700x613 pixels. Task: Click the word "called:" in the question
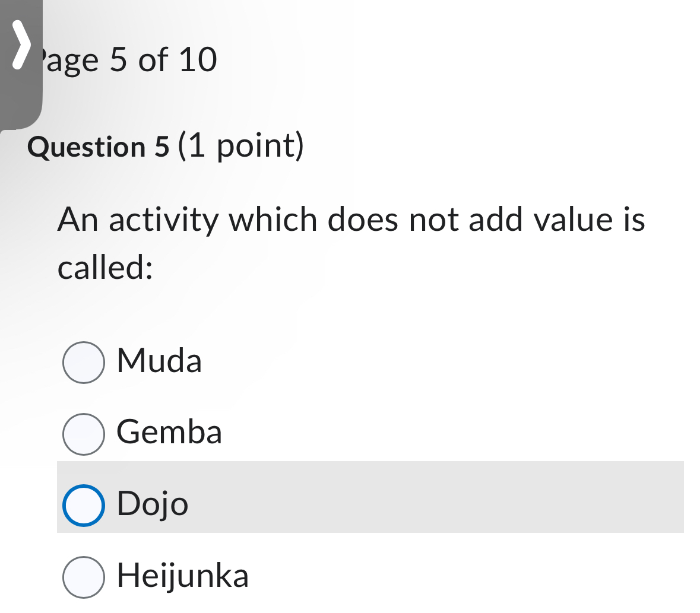pyautogui.click(x=106, y=268)
